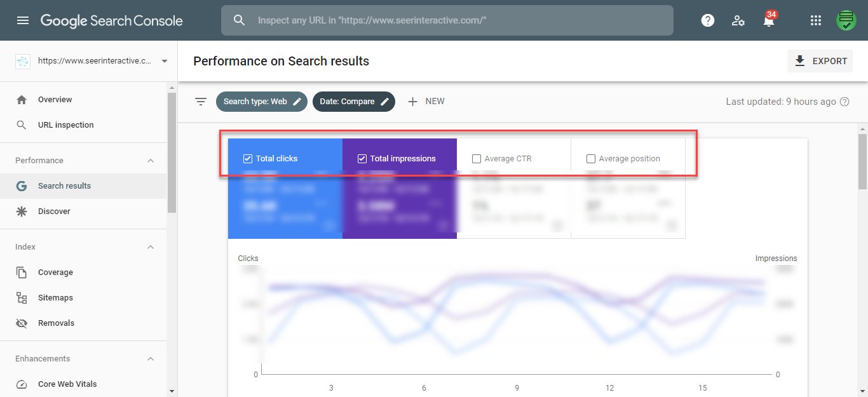Collapse the Enhancements section
Image resolution: width=868 pixels, height=397 pixels.
click(x=151, y=359)
